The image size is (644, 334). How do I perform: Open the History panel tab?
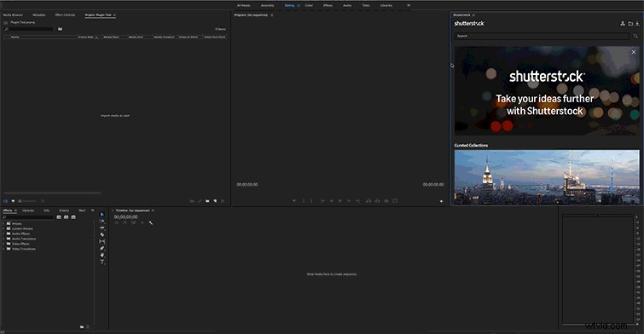coord(64,210)
